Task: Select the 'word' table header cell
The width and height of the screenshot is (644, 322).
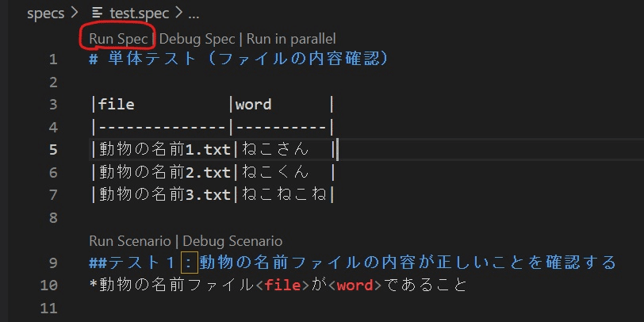Action: pos(254,105)
